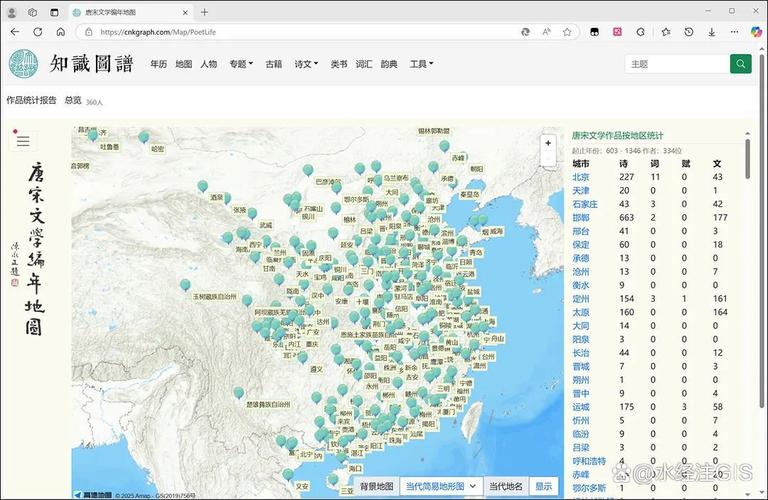The height and width of the screenshot is (500, 768).
Task: Click the 运城 city link
Action: (x=581, y=406)
